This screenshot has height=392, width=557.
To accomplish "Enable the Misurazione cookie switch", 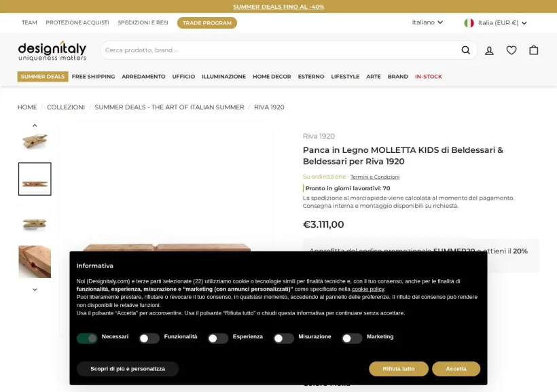I will 283,338.
